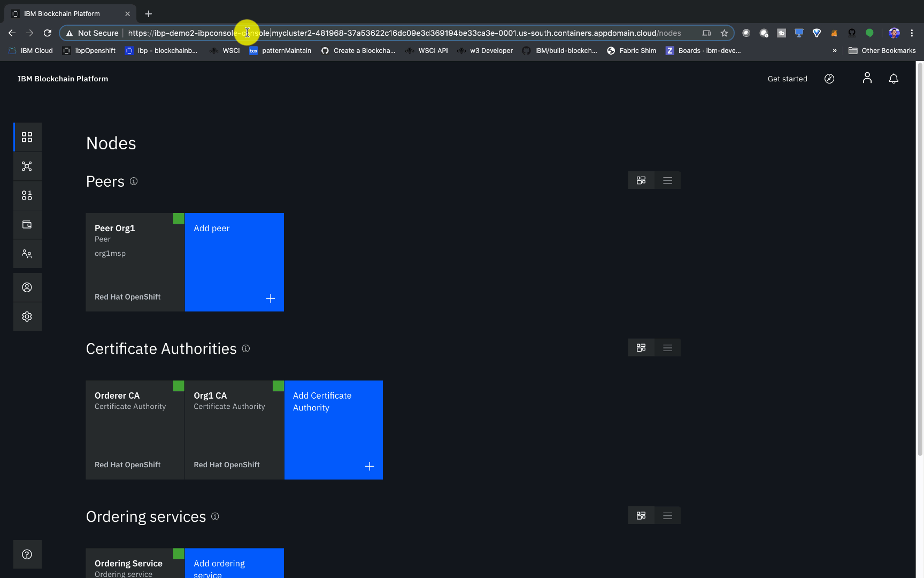Open the Ordering Service tile
The image size is (924, 578).
pos(135,563)
